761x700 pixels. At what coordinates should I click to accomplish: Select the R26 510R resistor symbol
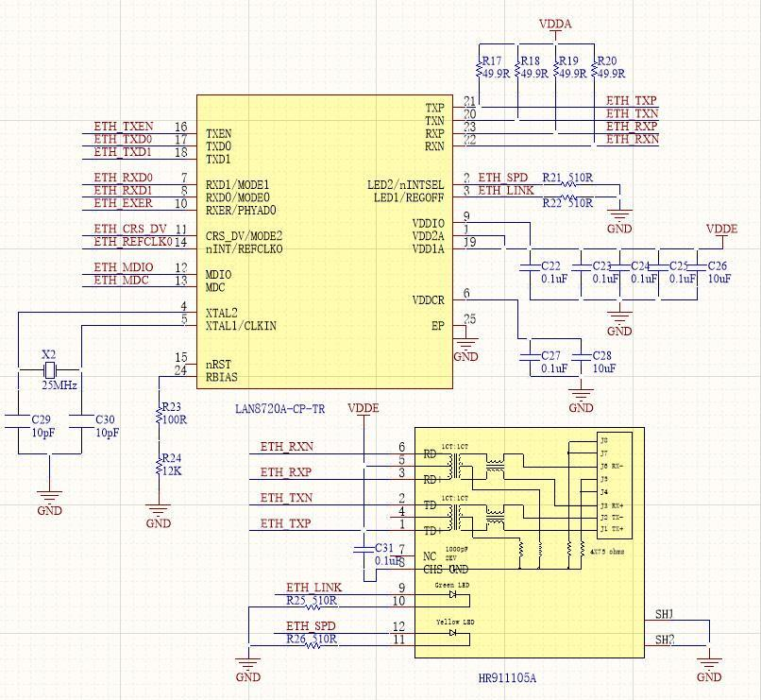pos(311,645)
